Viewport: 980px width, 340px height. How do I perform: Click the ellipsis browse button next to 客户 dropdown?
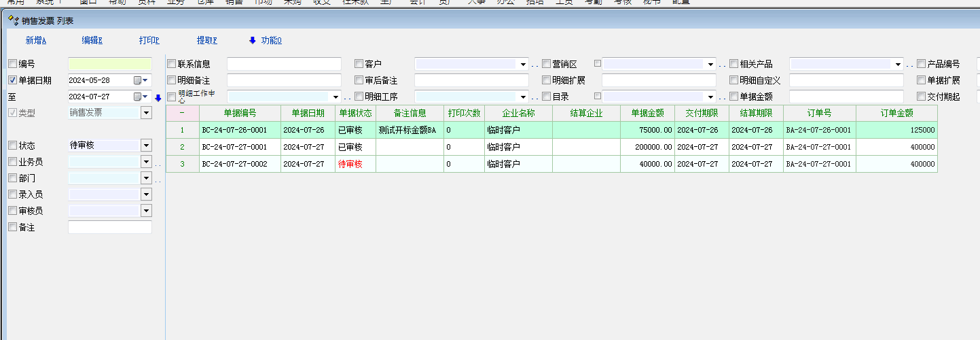coord(534,65)
